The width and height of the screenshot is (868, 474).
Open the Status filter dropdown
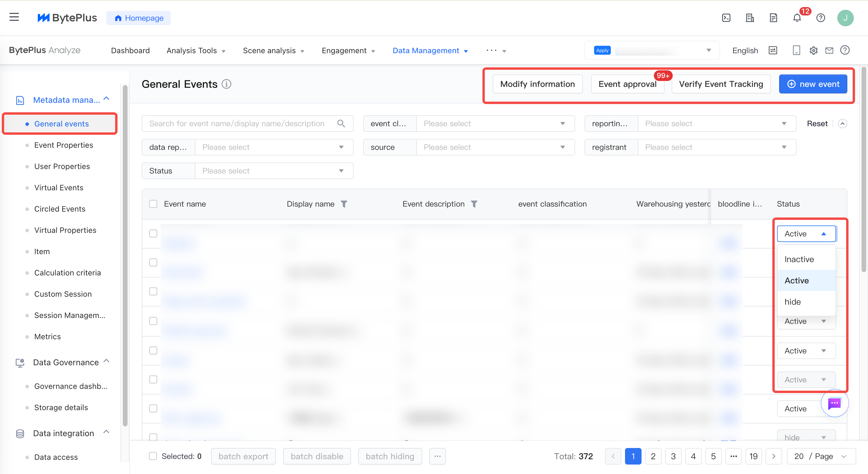274,171
